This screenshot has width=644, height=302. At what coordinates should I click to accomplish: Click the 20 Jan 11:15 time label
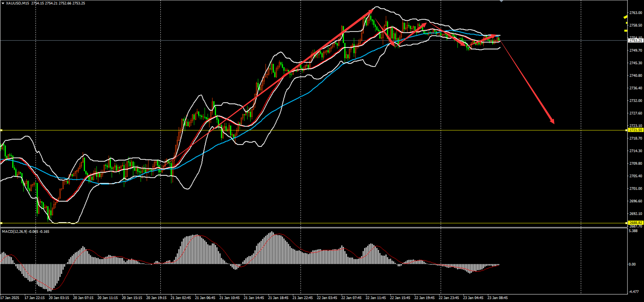(108, 298)
